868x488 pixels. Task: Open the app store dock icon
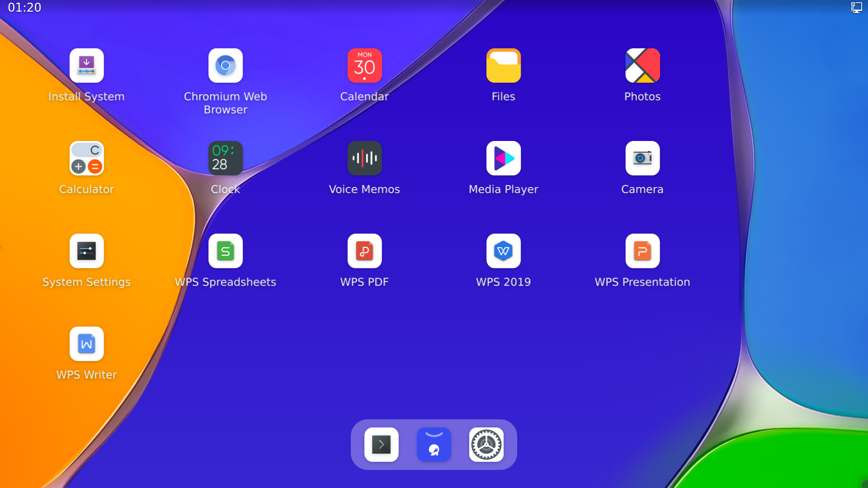pyautogui.click(x=434, y=445)
